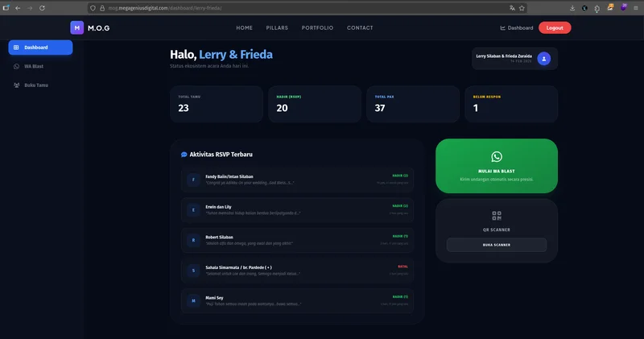644x339 pixels.
Task: Click avatar 'F' of Fandy Bailo/Intan Silaban
Action: [x=192, y=180]
